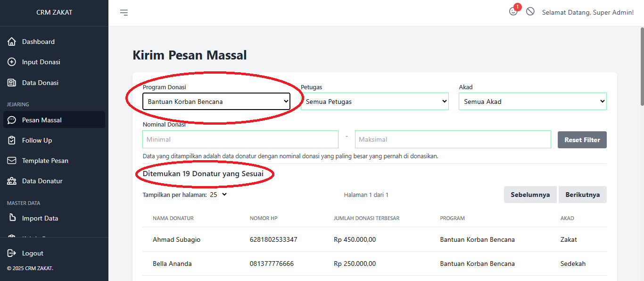Click the Input Donasi plus icon
644x281 pixels.
pyautogui.click(x=12, y=62)
